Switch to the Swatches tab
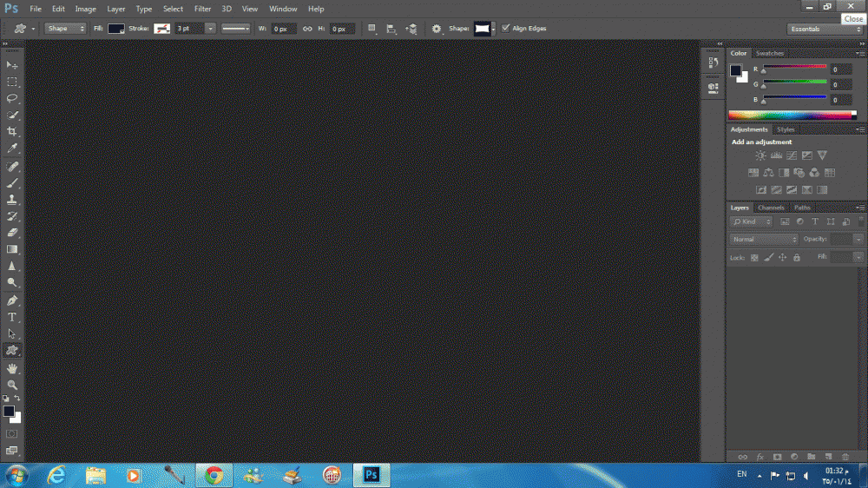868x488 pixels. (x=769, y=53)
